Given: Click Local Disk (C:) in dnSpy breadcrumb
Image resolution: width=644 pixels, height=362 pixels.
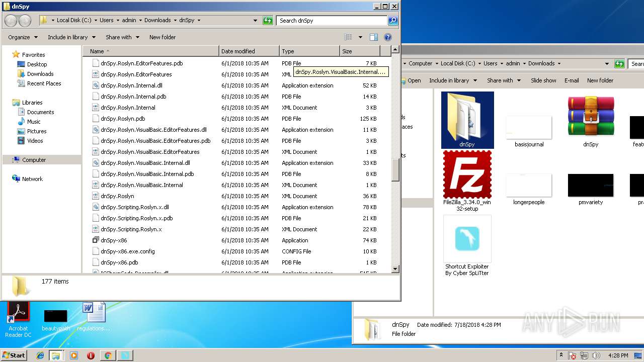Looking at the screenshot, I should pos(74,21).
